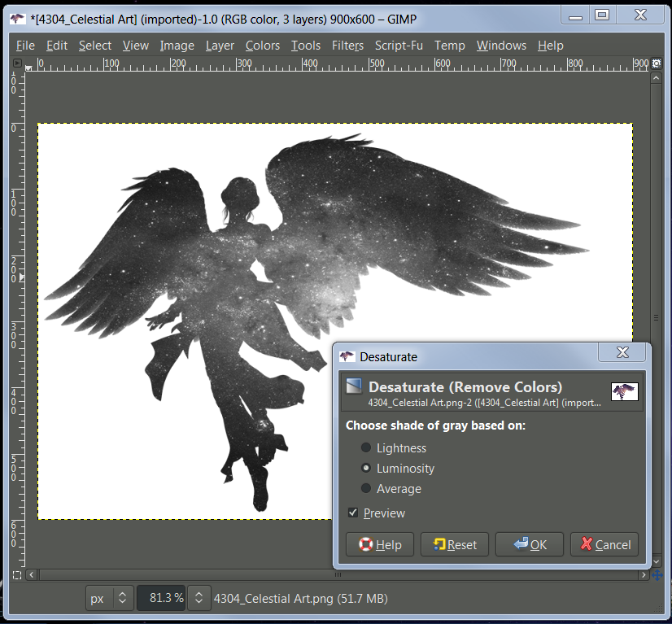Open the zoom level dropdown arrows
The width and height of the screenshot is (672, 624).
point(199,598)
